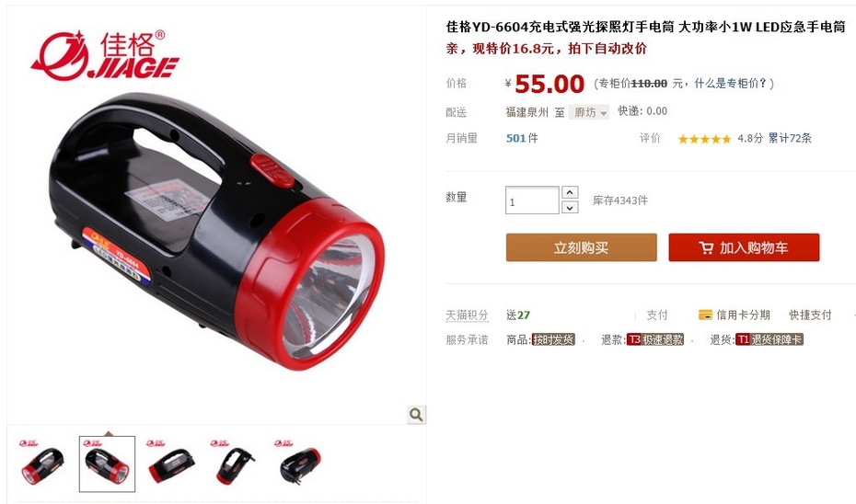Click the five-star rating icons

[704, 139]
